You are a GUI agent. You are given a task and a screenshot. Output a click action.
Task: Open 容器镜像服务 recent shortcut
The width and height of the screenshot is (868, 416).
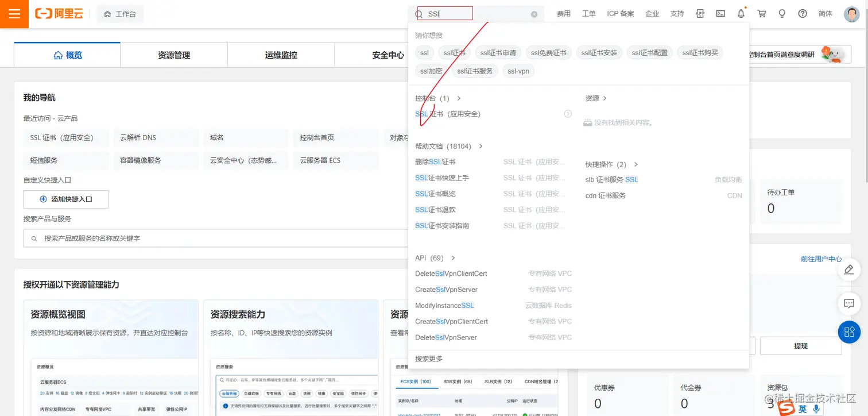pos(156,160)
